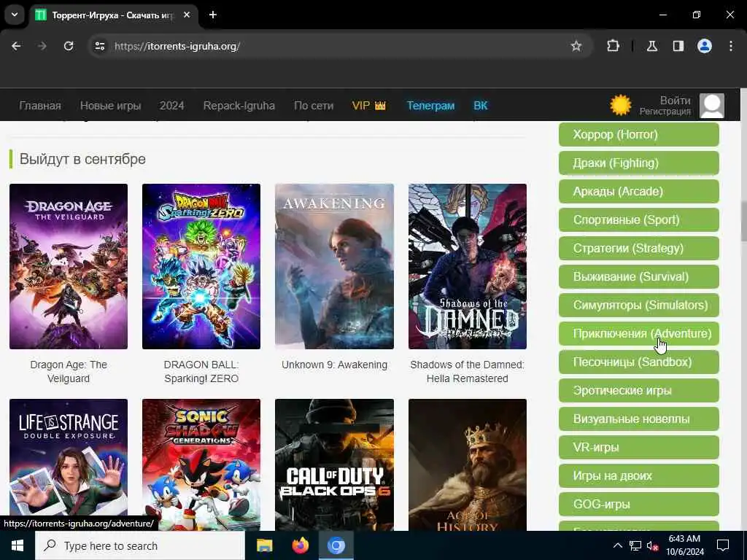
Task: Open site information icon in address bar
Action: click(x=99, y=46)
